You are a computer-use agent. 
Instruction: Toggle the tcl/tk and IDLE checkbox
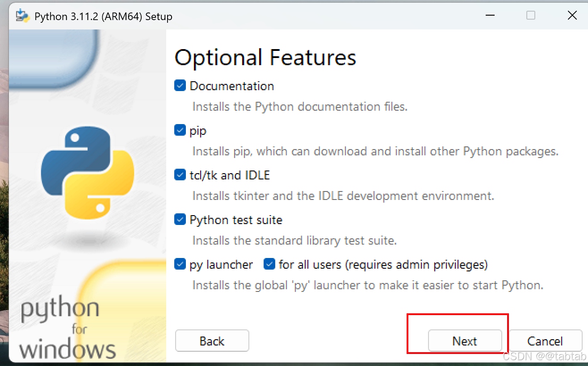[x=180, y=175]
